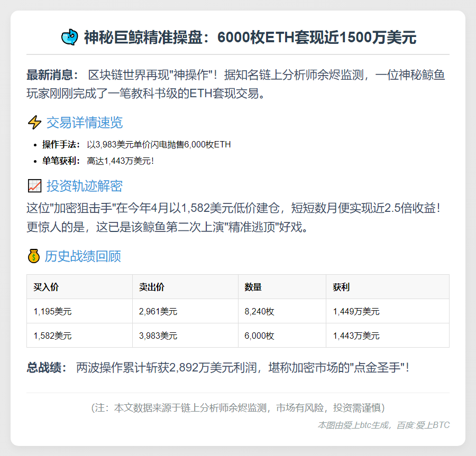Click the bullet label 单笔获利：
The width and height of the screenshot is (476, 456).
pyautogui.click(x=61, y=161)
